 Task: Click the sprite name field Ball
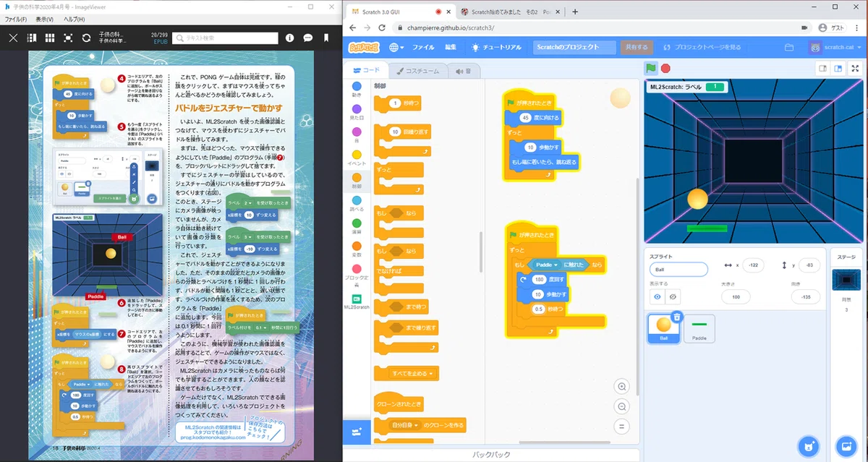point(678,269)
